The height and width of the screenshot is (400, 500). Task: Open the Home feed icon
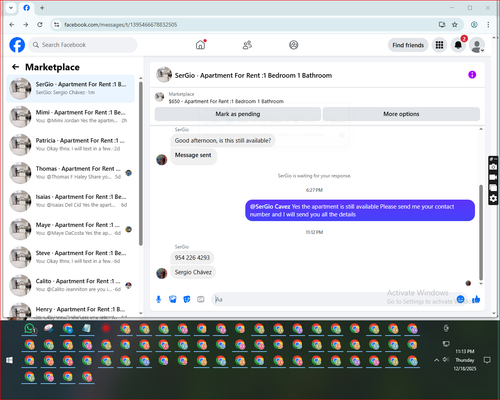click(201, 45)
